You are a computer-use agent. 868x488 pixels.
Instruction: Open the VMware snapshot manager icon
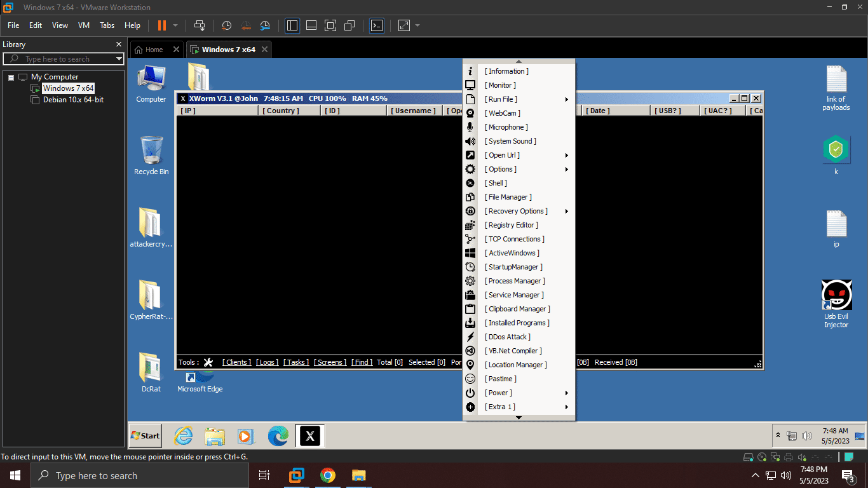265,25
